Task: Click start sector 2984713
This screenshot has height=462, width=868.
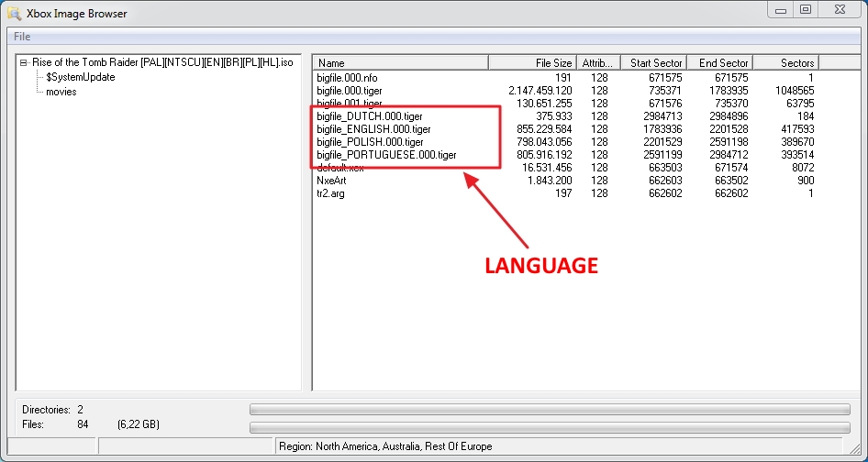Action: pyautogui.click(x=662, y=116)
